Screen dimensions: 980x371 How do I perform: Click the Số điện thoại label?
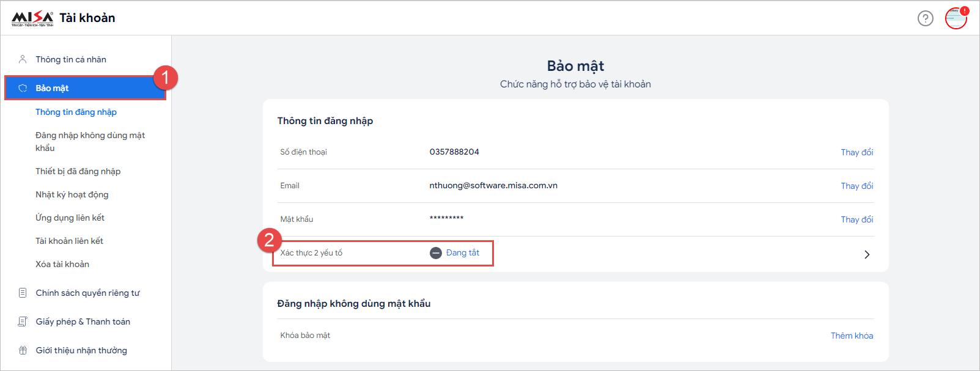303,152
